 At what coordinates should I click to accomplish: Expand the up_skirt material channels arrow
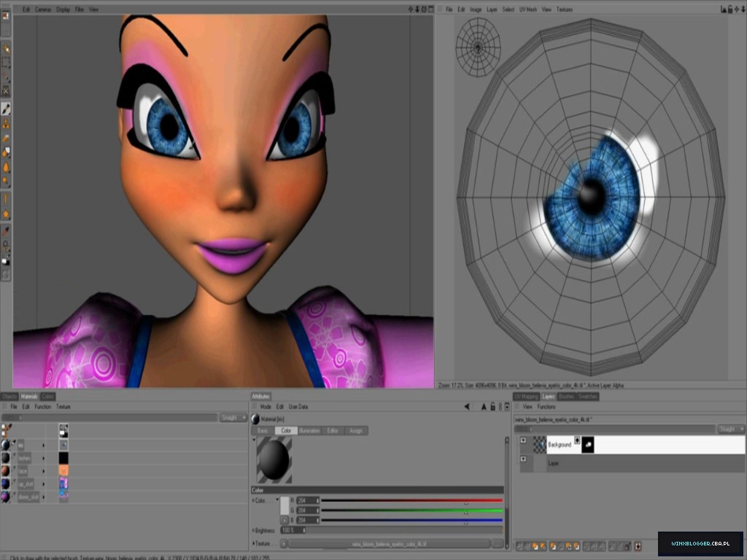coord(43,484)
